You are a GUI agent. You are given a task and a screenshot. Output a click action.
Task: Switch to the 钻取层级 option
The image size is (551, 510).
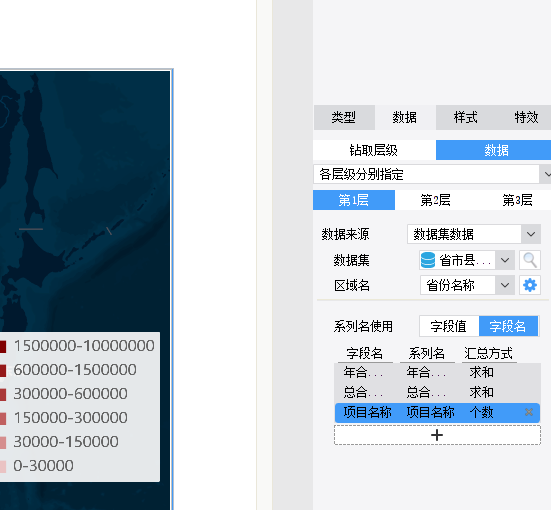(x=374, y=150)
